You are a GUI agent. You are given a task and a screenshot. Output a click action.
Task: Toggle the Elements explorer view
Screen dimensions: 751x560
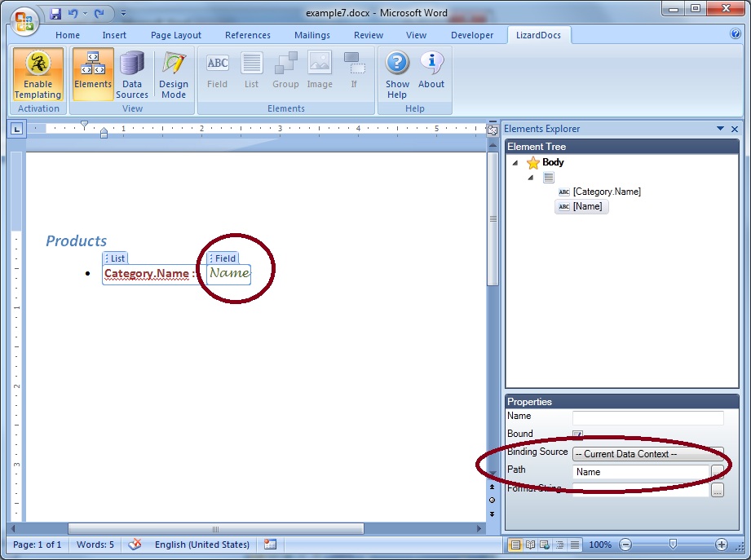click(93, 74)
